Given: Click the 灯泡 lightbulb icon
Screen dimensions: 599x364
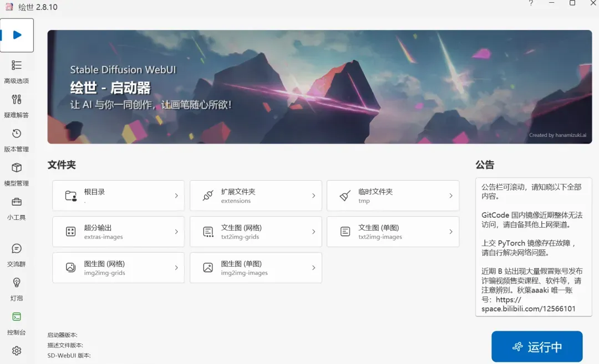Looking at the screenshot, I should click(17, 283).
